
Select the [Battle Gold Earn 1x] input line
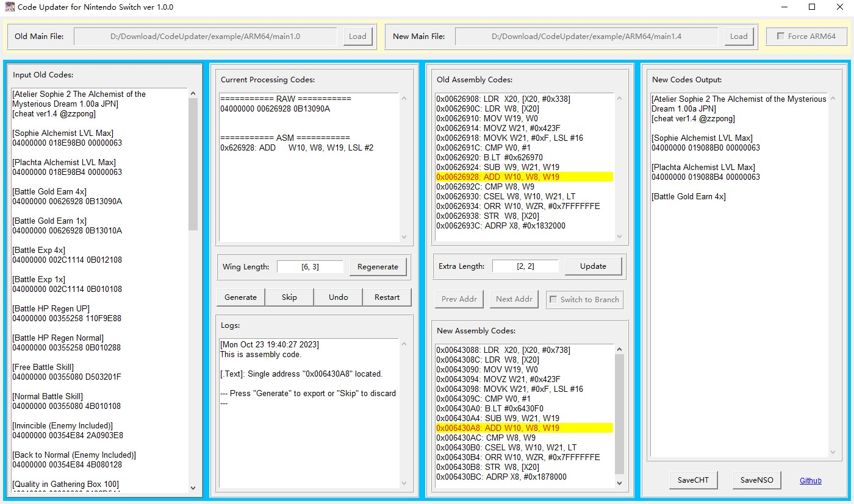point(49,221)
